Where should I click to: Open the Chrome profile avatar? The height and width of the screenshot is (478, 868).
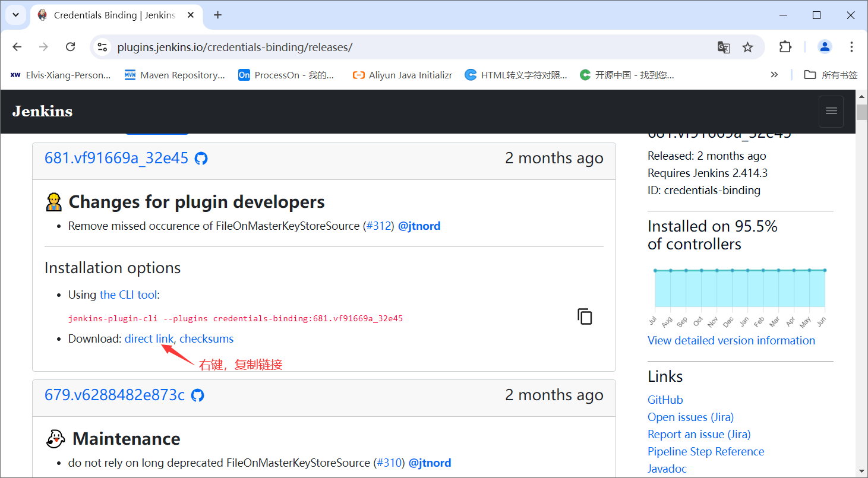coord(825,47)
